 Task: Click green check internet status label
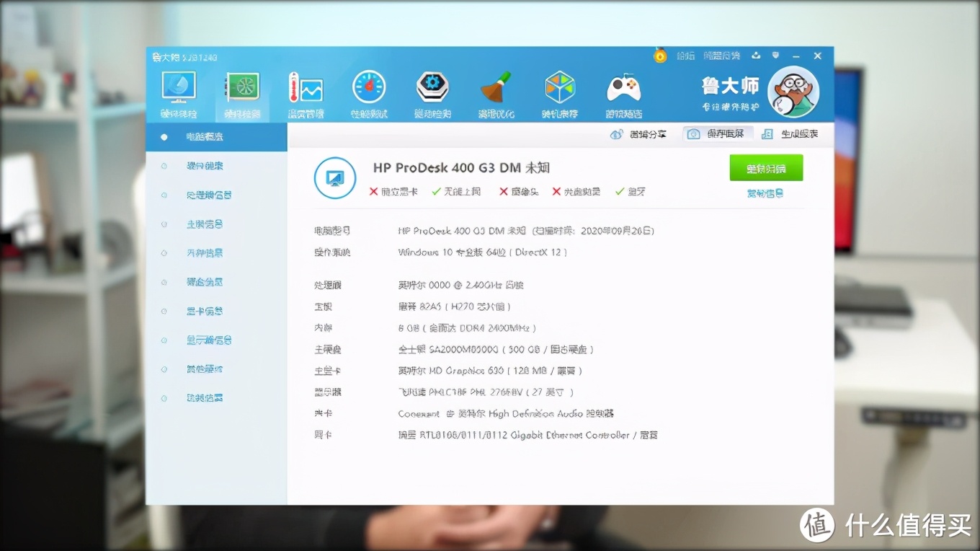456,192
